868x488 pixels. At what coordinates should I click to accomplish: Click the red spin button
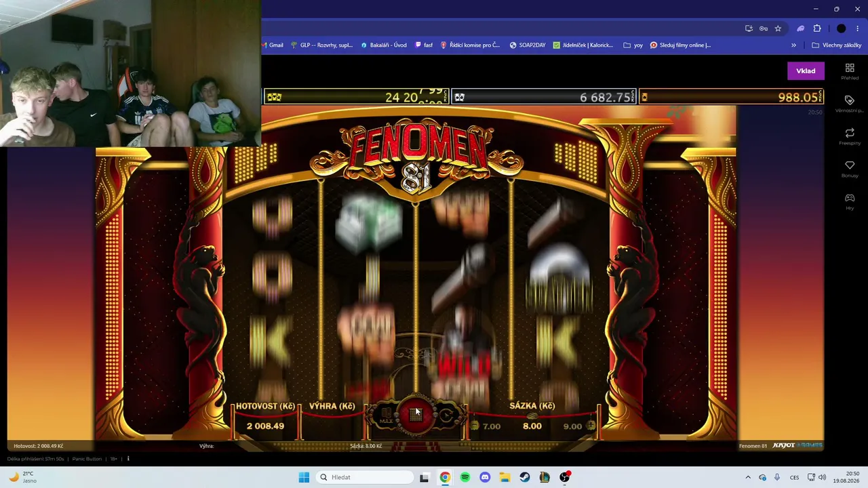pos(416,414)
